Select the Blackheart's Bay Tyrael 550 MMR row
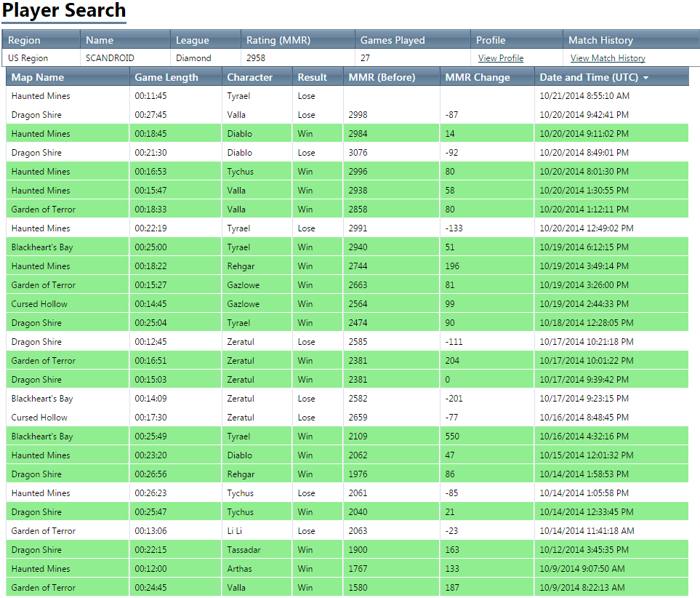This screenshot has height=598, width=700. click(x=347, y=436)
